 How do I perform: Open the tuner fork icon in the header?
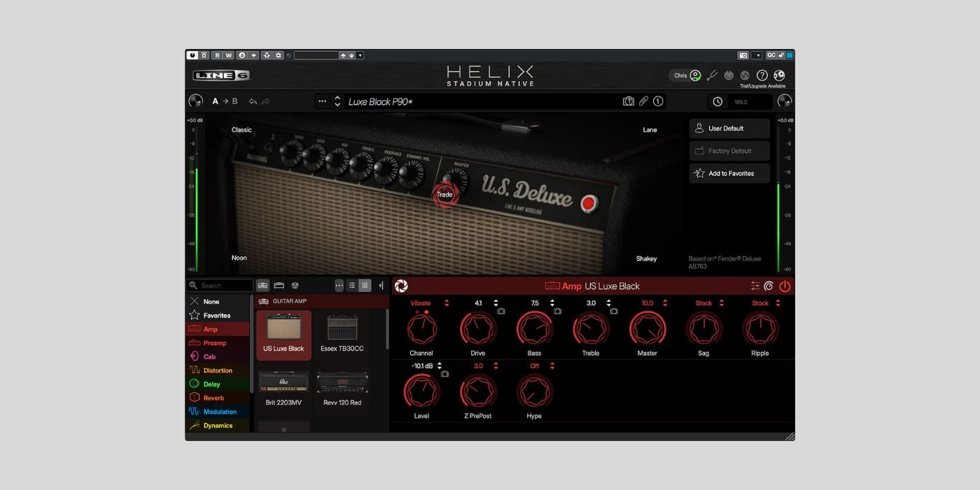click(x=713, y=76)
